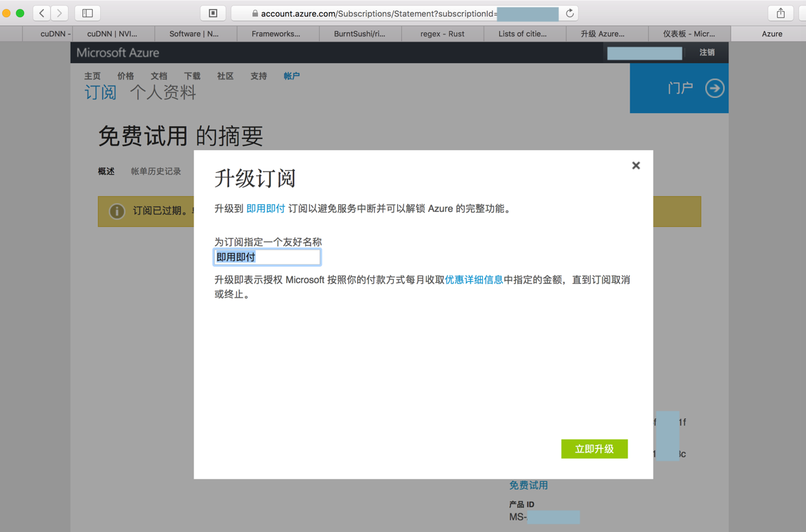This screenshot has height=532, width=806.
Task: Click the 升级订阅 dialog heading
Action: [255, 179]
